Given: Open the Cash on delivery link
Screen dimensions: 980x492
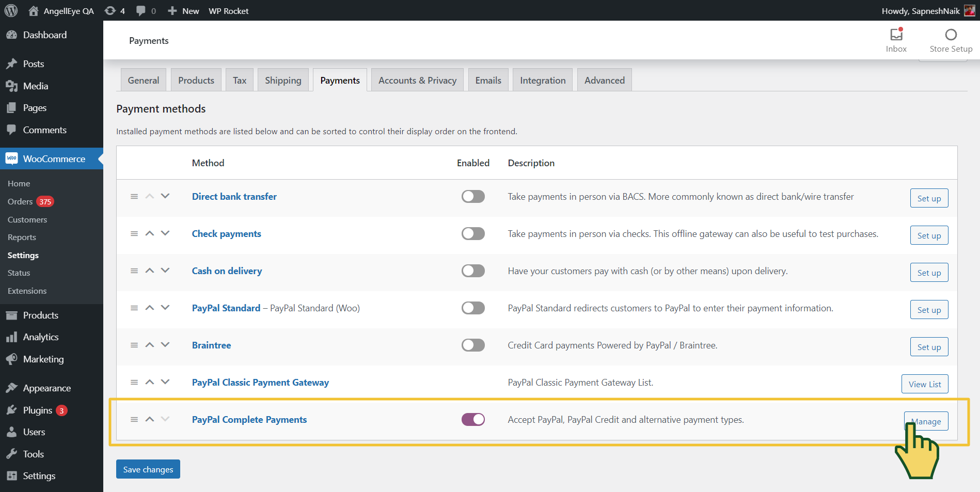Looking at the screenshot, I should tap(227, 271).
